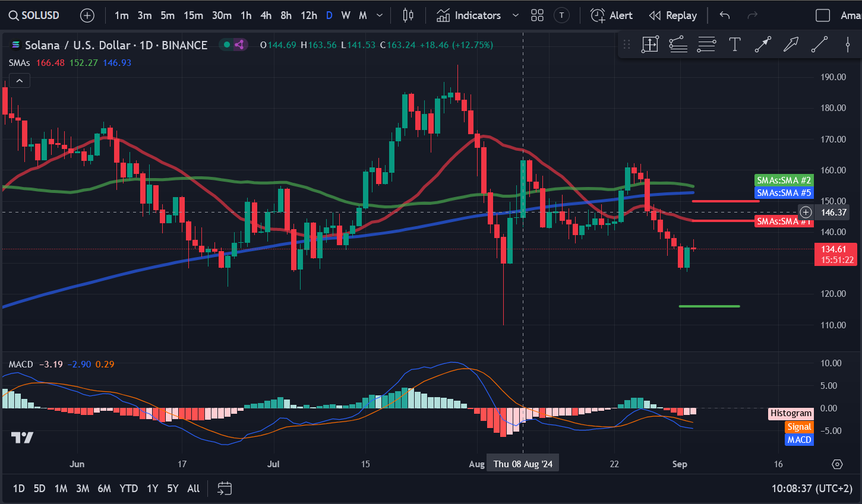Open the Indicators dialog
Viewport: 862px width, 504px height.
[469, 15]
